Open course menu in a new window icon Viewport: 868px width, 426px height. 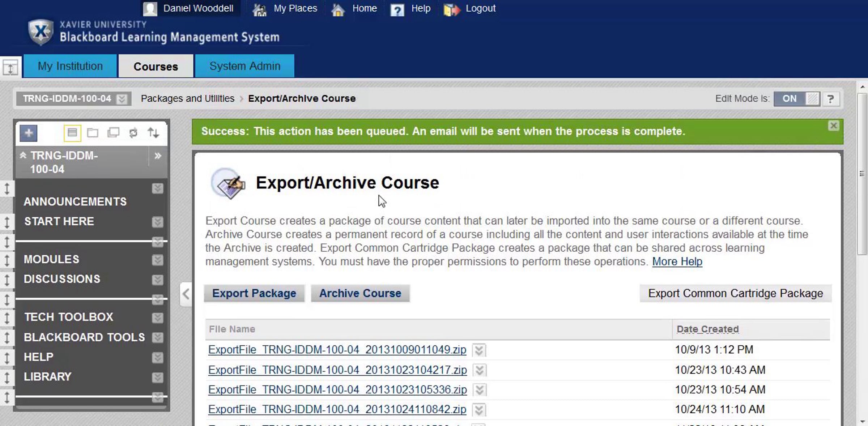[x=114, y=133]
